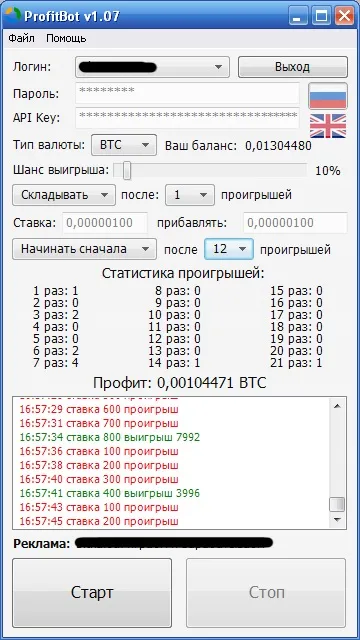Select log row 16:57:38 ставка 200
This screenshot has width=360, height=640.
coord(99,465)
